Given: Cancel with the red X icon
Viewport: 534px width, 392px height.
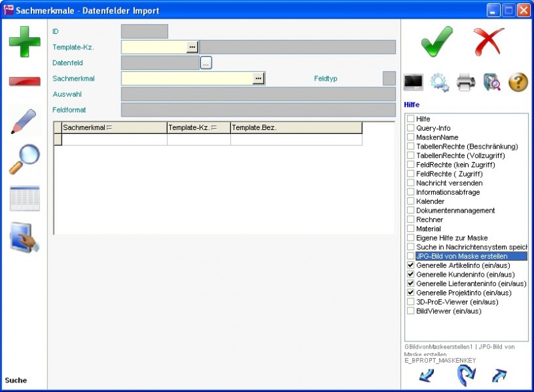Looking at the screenshot, I should [x=489, y=42].
